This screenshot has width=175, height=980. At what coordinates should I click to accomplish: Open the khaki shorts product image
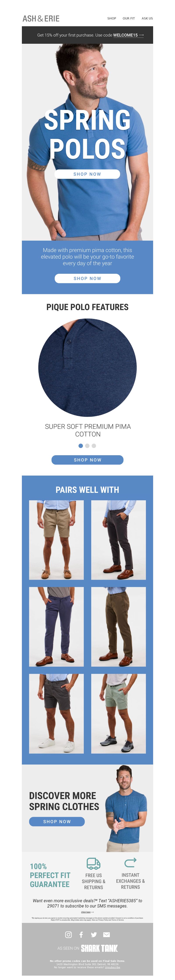[x=56, y=540]
